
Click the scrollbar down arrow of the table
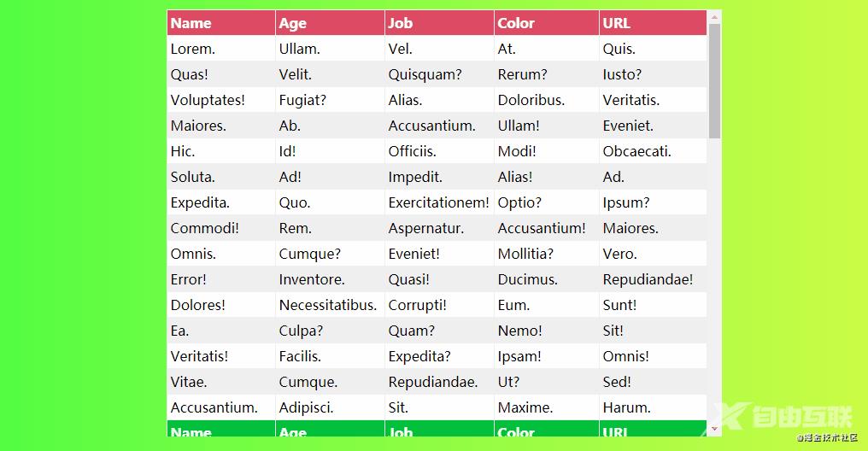pyautogui.click(x=714, y=429)
